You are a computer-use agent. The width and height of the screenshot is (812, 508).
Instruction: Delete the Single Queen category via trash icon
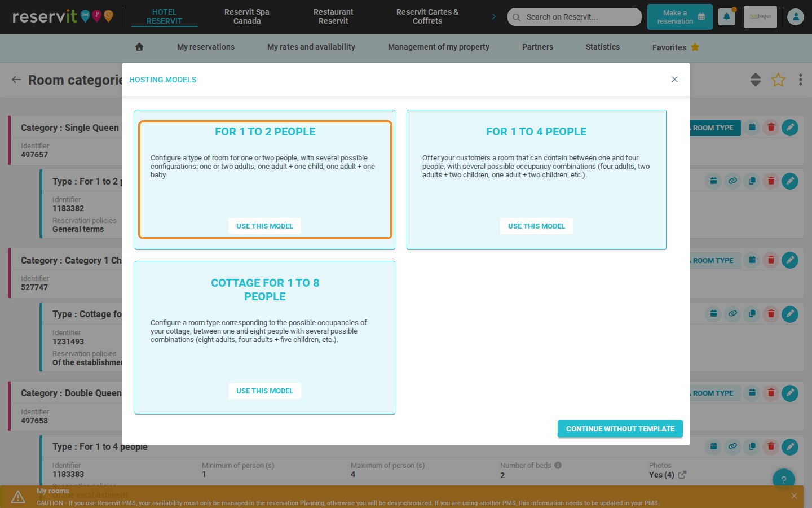pyautogui.click(x=771, y=128)
